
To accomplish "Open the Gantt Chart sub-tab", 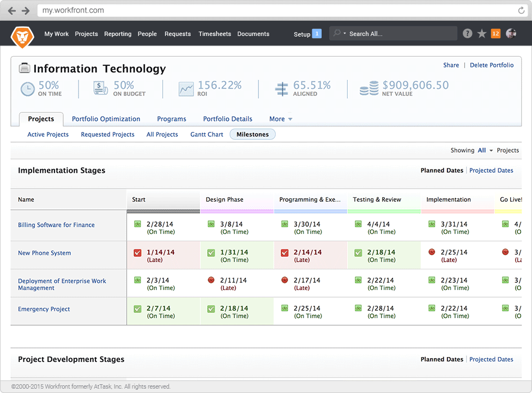I will point(207,135).
